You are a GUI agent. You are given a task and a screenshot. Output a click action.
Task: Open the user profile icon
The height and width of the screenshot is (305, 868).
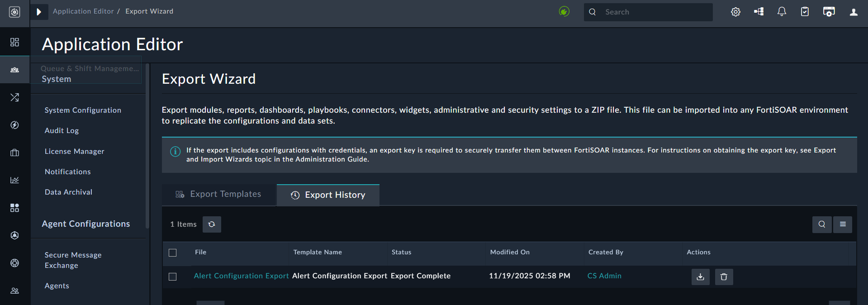[854, 12]
